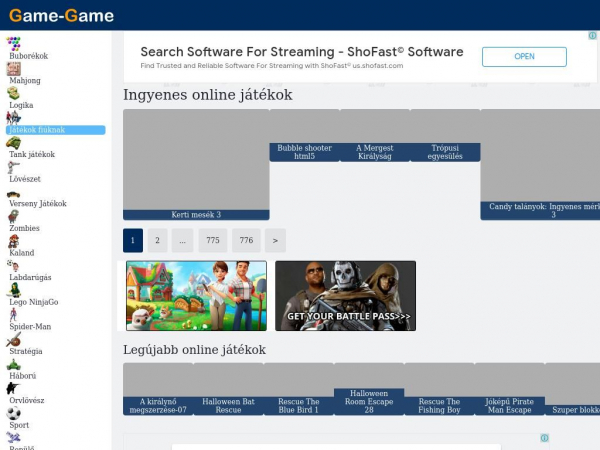Open the pagination ellipsis button

click(x=182, y=240)
